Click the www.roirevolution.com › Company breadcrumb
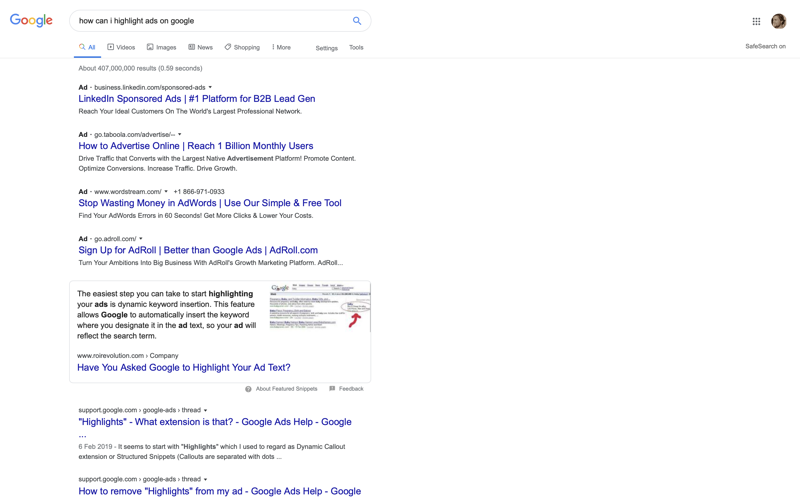Viewport: 800px width, 500px height. pyautogui.click(x=128, y=356)
